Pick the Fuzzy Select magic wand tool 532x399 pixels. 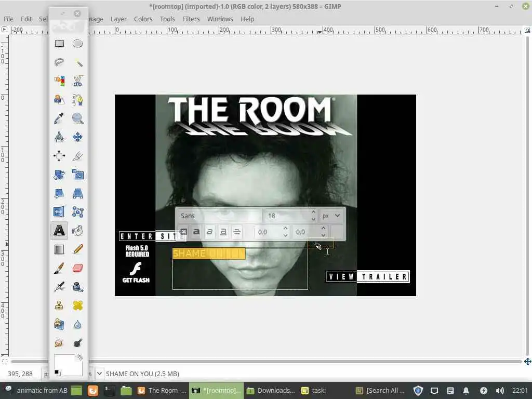[x=78, y=62]
